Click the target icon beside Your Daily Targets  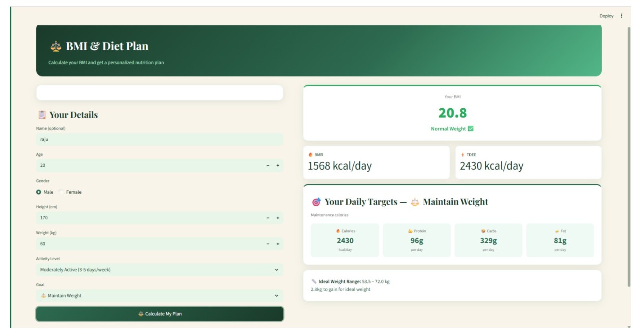316,202
